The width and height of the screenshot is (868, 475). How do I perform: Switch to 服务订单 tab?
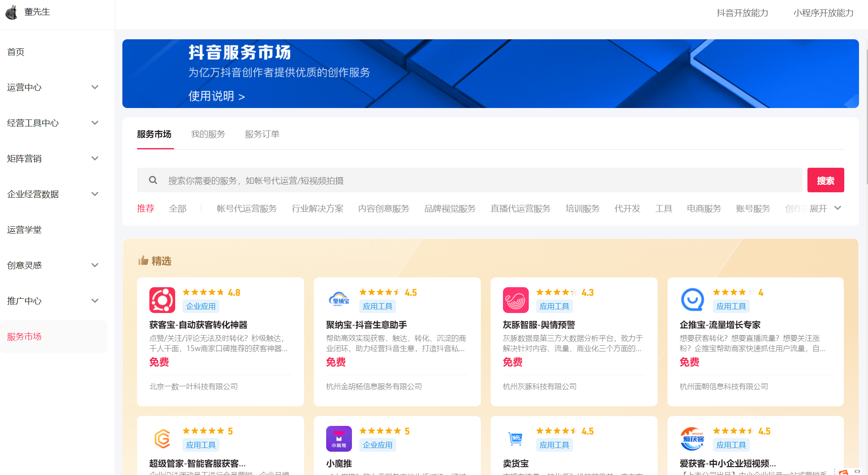click(262, 134)
